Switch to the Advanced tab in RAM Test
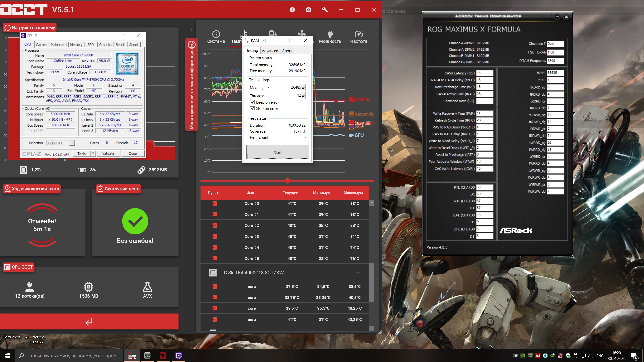Screen dimensions: 644x362 click(270, 51)
